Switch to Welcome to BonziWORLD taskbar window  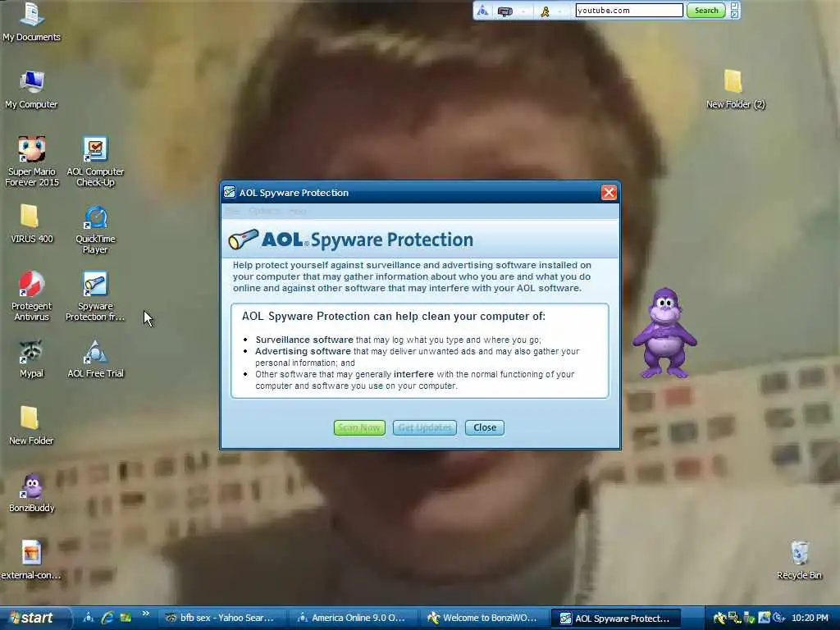pyautogui.click(x=485, y=618)
